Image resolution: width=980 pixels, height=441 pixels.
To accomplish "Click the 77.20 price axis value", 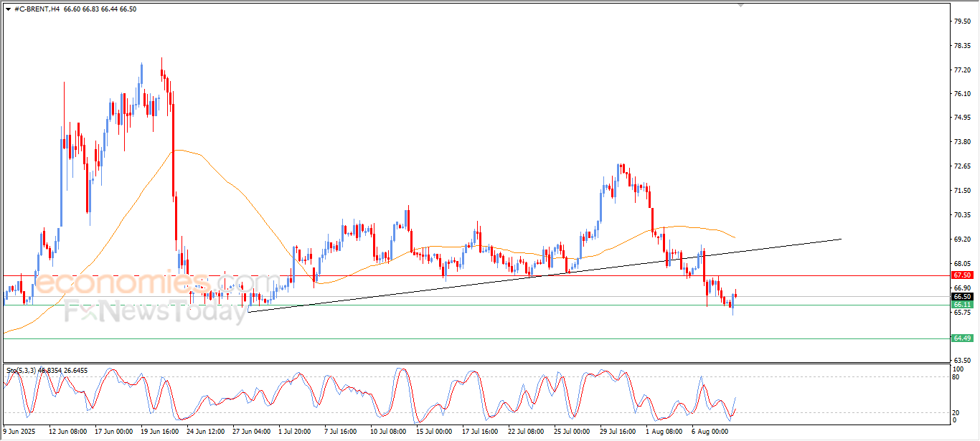I will tap(962, 70).
